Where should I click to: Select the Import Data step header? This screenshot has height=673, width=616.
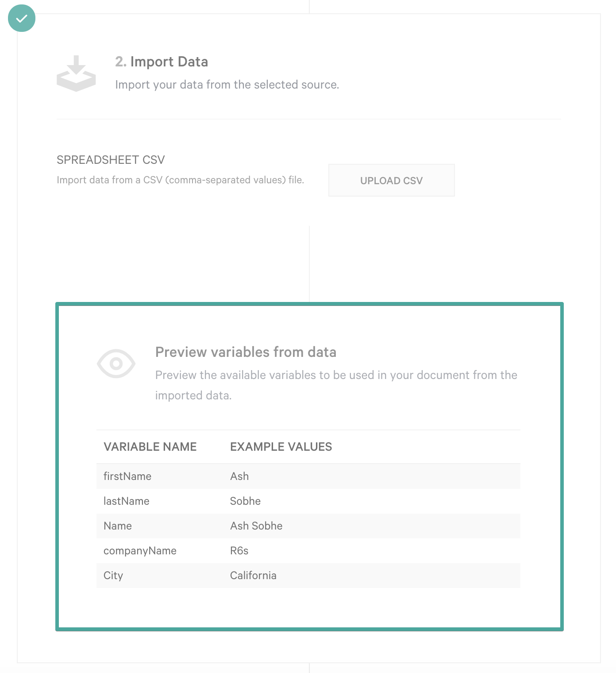pyautogui.click(x=161, y=62)
